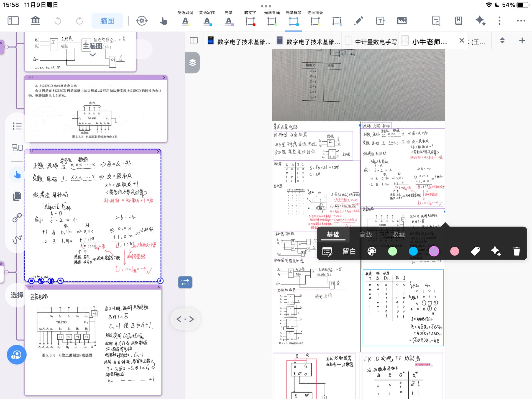Pick the cyan blue color swatch
The width and height of the screenshot is (532, 399).
pos(413,251)
